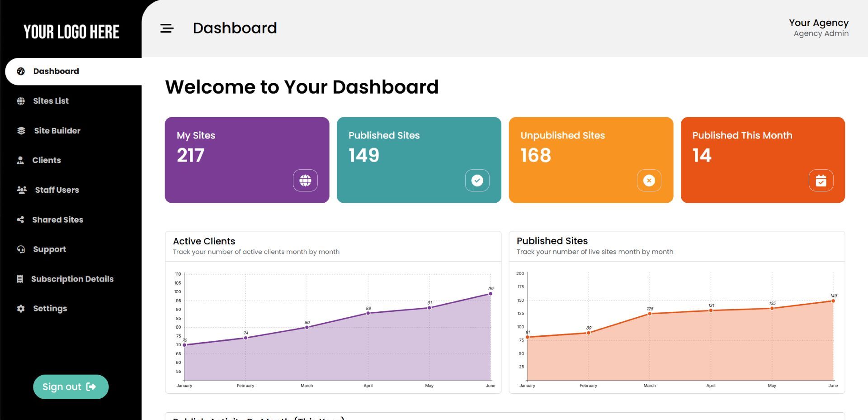Go to Shared Sites in sidebar
The image size is (868, 420).
point(57,220)
